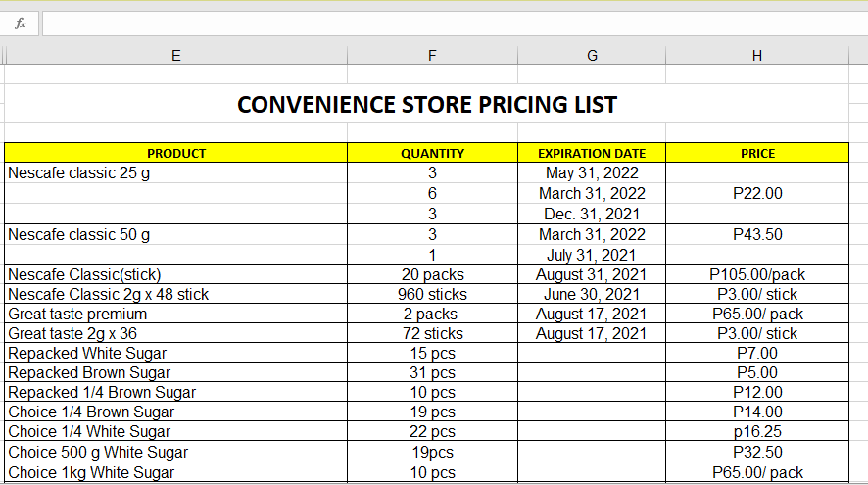Image resolution: width=868 pixels, height=485 pixels.
Task: Select the Convenience Store Pricing List title cell
Action: click(x=427, y=105)
